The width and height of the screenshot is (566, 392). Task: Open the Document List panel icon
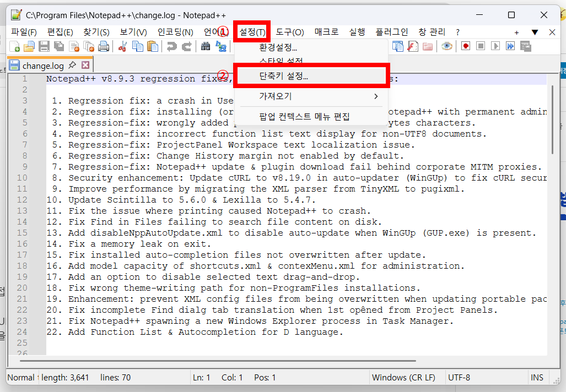pos(398,46)
